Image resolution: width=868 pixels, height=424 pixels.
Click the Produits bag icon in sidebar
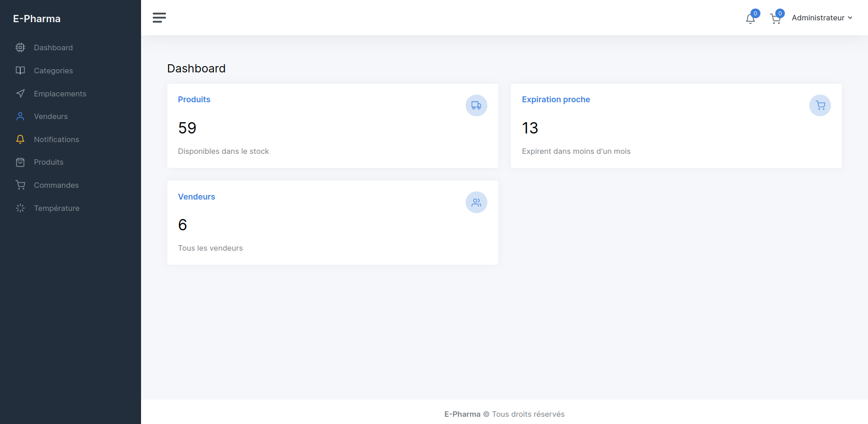[x=20, y=162]
